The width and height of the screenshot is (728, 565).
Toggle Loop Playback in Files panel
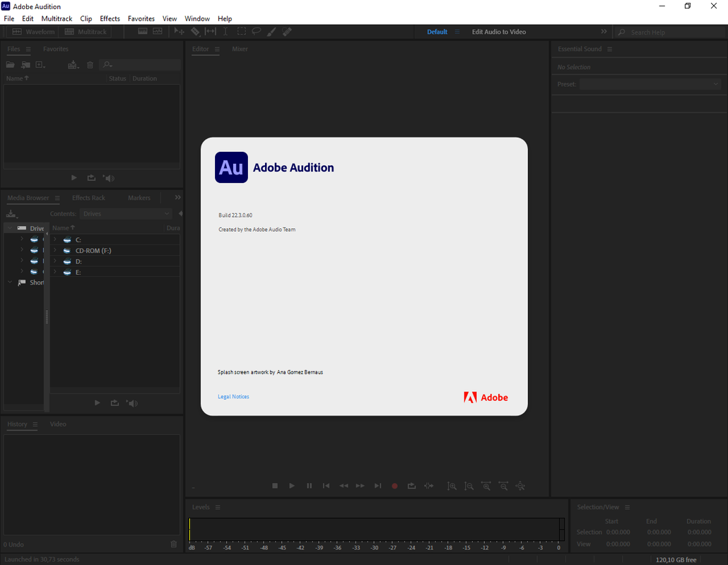pos(91,178)
